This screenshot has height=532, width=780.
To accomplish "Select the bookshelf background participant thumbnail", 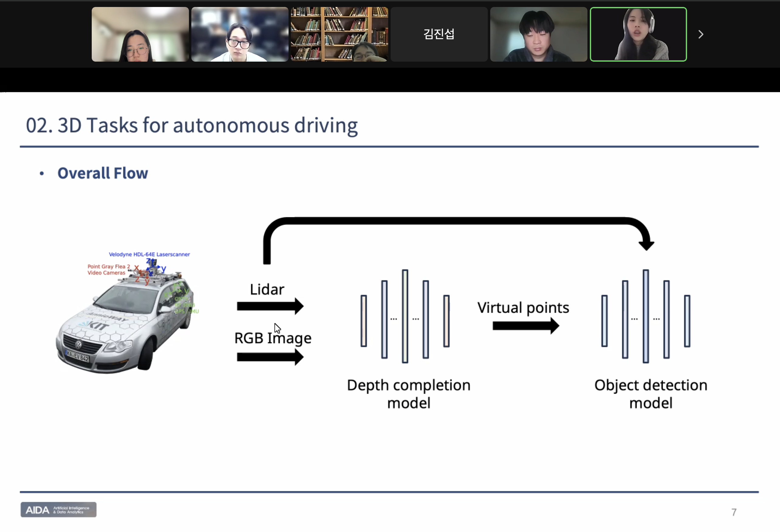I will [339, 34].
